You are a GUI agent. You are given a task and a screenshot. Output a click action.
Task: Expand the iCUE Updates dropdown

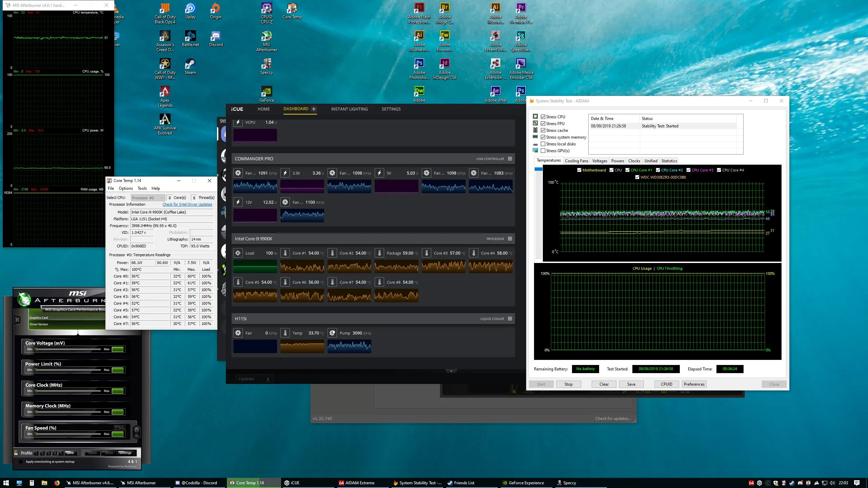(255, 379)
